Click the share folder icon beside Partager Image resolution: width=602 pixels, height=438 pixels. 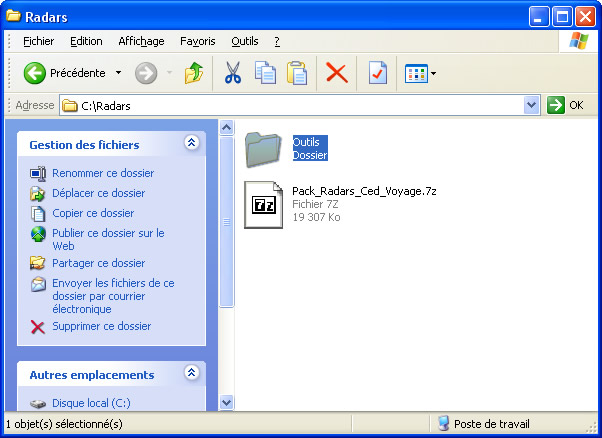[38, 263]
